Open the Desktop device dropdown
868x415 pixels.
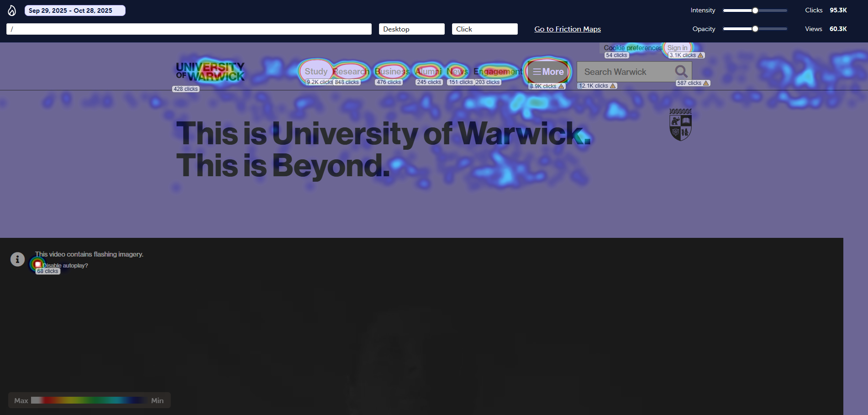pyautogui.click(x=411, y=29)
